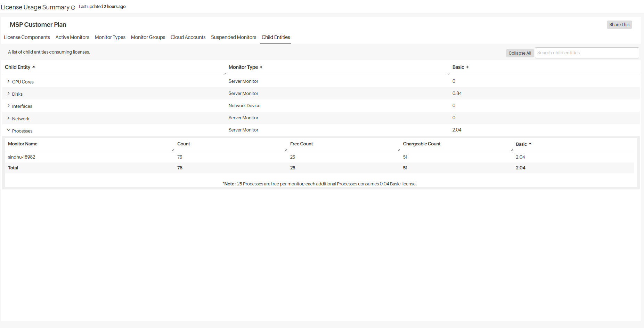This screenshot has height=328, width=644.
Task: Click the sindhu-18982 monitor name
Action: [x=22, y=157]
